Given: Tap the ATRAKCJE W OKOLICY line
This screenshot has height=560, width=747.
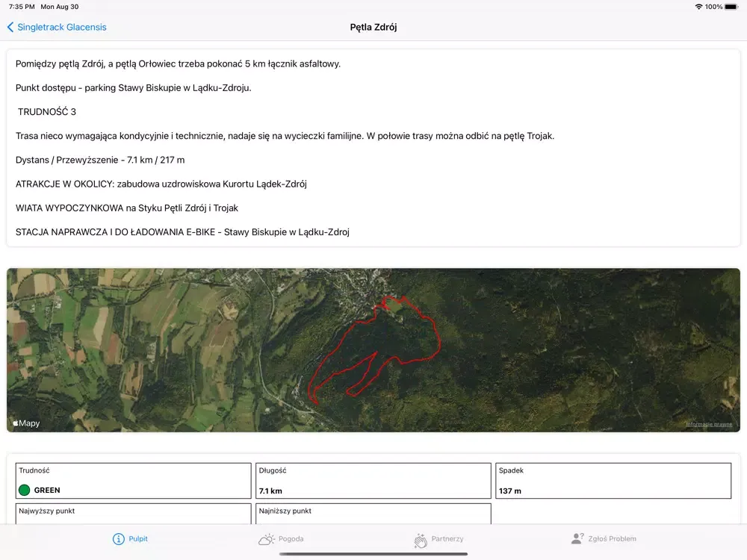Looking at the screenshot, I should click(x=161, y=184).
